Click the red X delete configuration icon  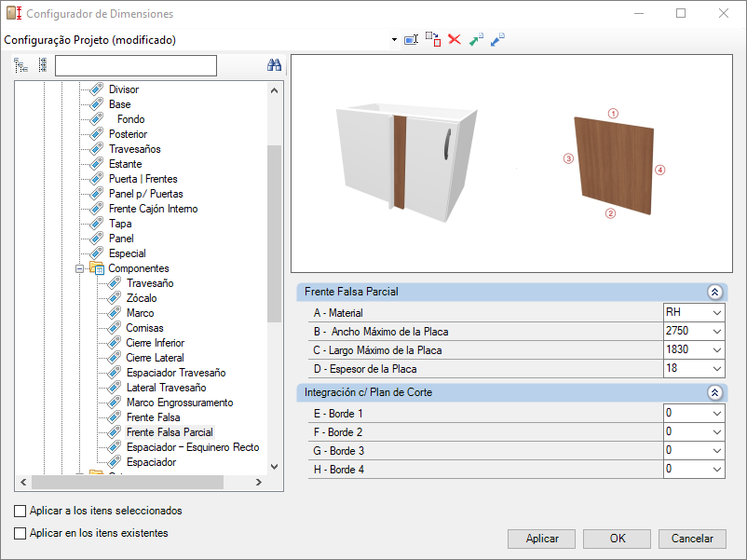click(x=455, y=39)
